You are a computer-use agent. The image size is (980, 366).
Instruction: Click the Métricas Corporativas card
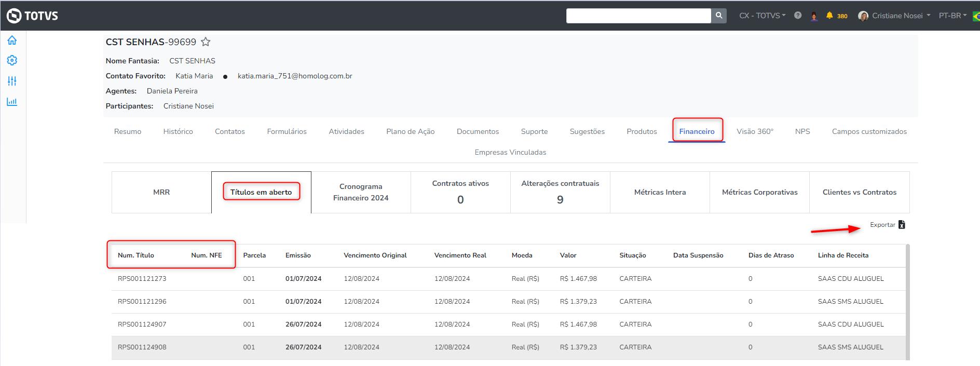(x=759, y=192)
